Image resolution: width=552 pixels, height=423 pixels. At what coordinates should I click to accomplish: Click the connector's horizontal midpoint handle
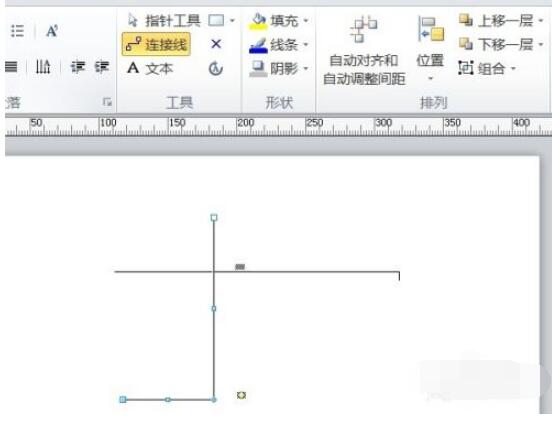point(168,400)
